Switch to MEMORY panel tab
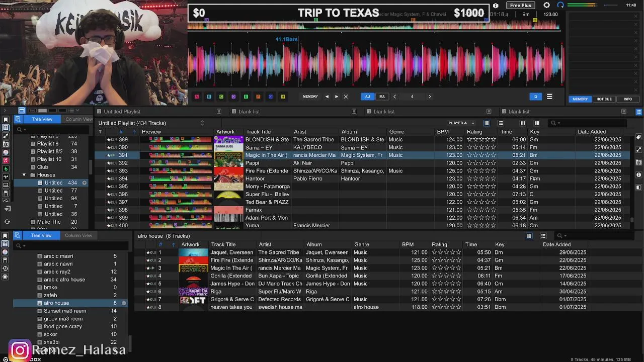 tap(580, 99)
